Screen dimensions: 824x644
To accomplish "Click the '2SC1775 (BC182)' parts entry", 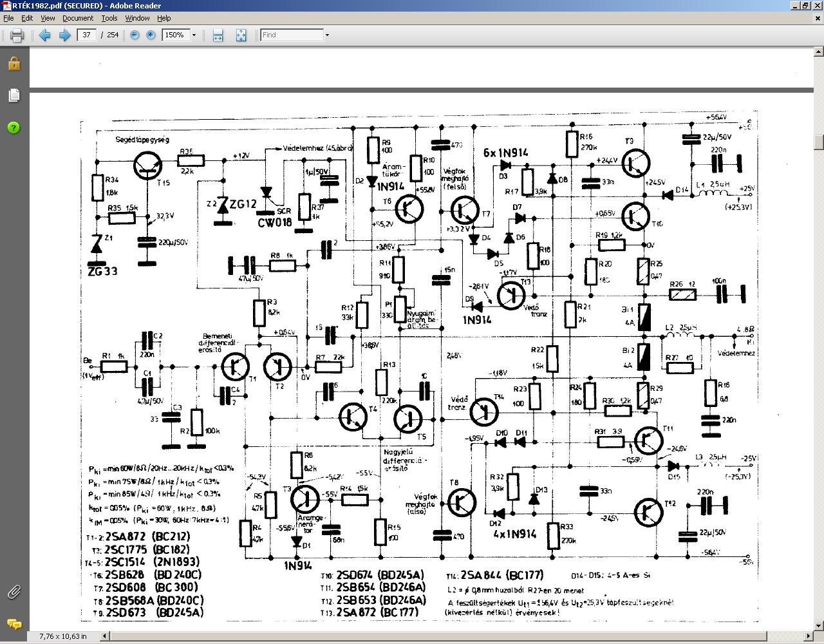I will coord(147,549).
